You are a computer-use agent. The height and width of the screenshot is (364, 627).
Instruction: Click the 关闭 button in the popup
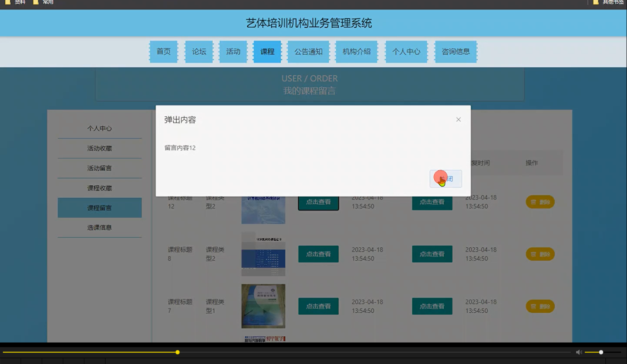tap(445, 178)
